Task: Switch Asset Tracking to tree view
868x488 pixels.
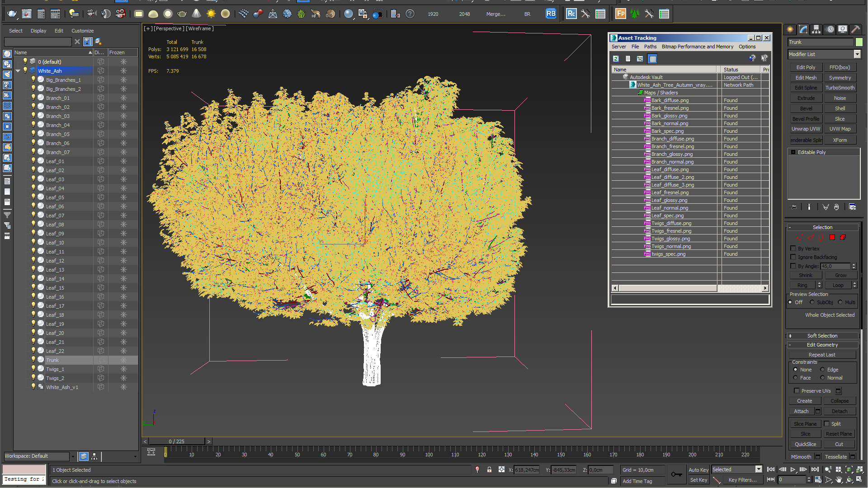Action: [x=640, y=59]
